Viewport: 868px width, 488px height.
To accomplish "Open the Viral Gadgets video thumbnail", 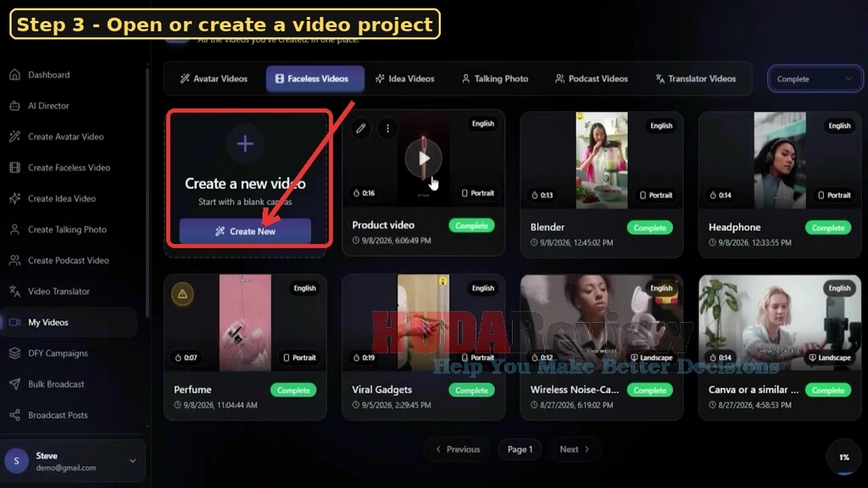I will (424, 323).
